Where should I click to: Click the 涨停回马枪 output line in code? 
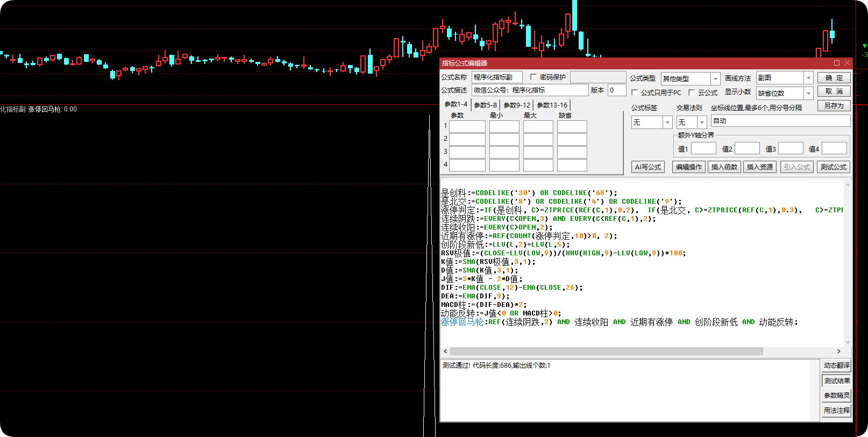click(620, 322)
